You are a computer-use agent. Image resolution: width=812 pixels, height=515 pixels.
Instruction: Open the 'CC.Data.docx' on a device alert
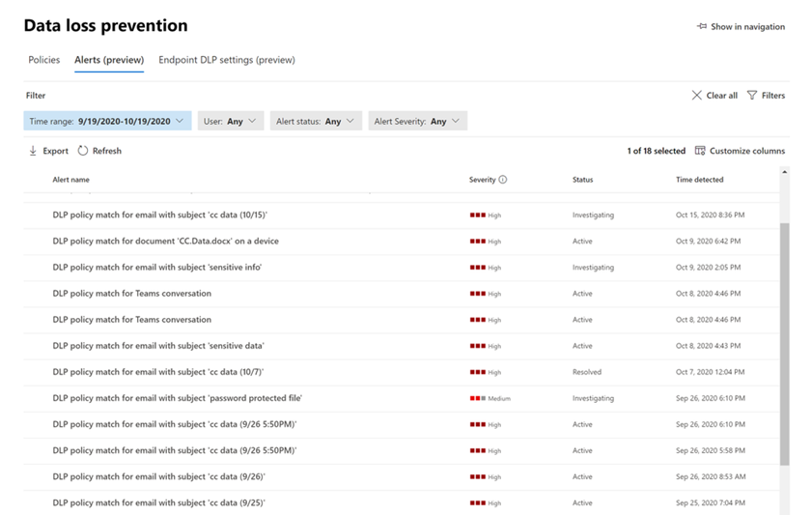[165, 242]
